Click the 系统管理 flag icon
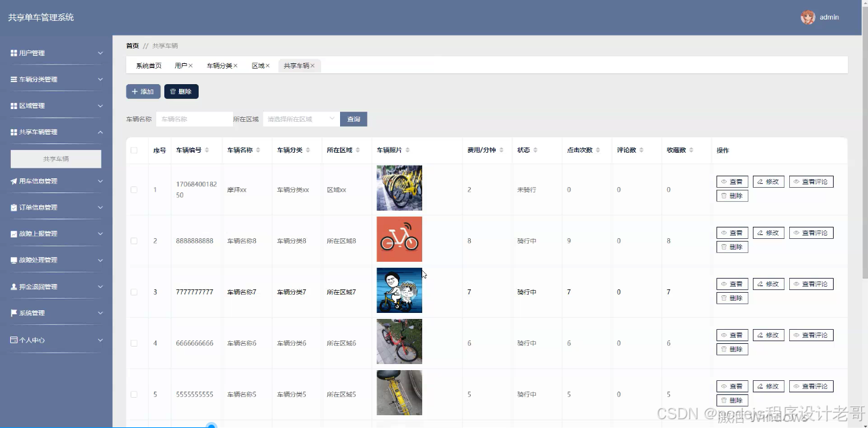Viewport: 868px width, 428px height. click(13, 313)
